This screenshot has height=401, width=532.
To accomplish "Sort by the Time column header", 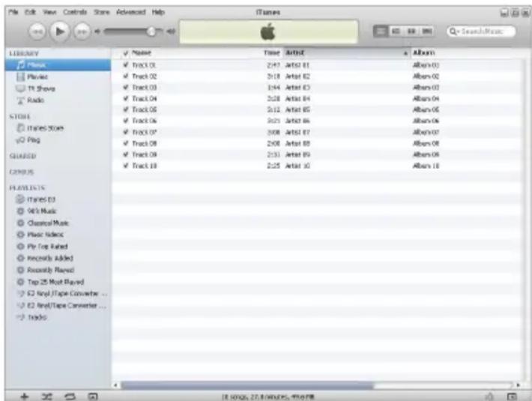I will click(272, 53).
